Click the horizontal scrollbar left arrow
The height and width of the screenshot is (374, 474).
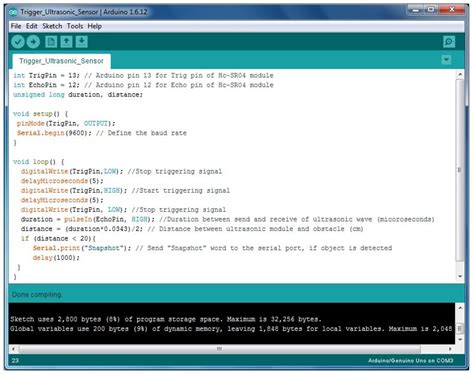tap(14, 349)
